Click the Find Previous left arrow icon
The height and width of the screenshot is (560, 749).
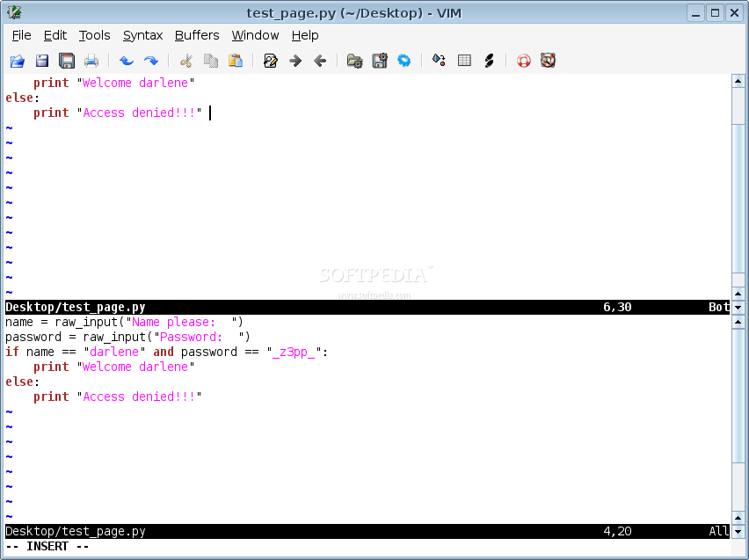pos(320,61)
